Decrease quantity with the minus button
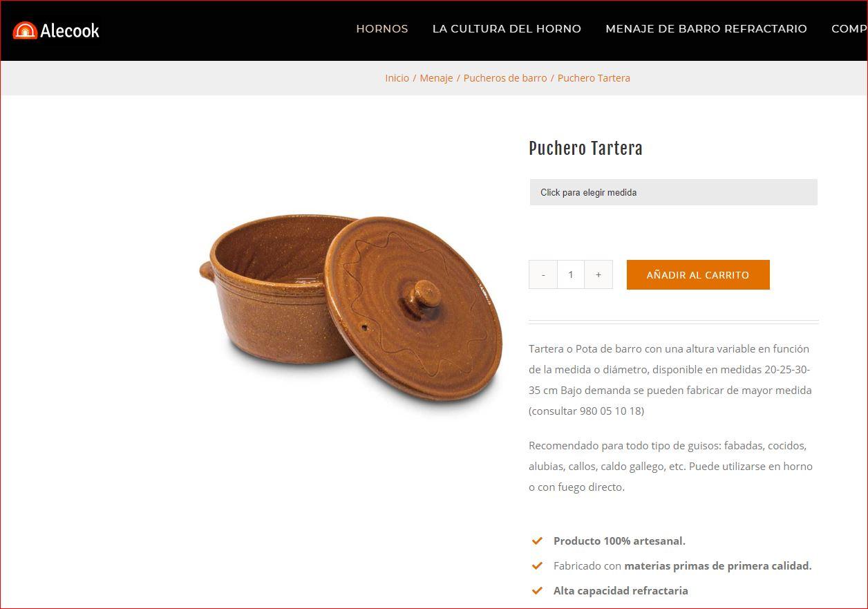This screenshot has height=609, width=868. pyautogui.click(x=543, y=274)
